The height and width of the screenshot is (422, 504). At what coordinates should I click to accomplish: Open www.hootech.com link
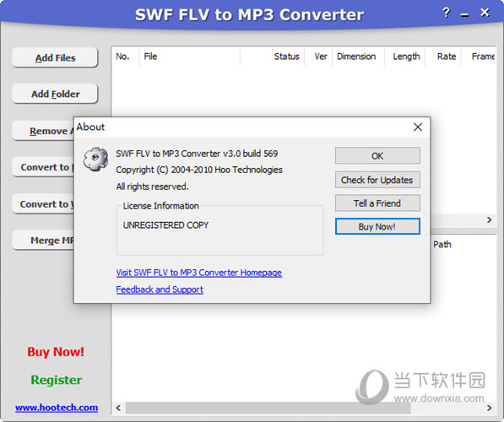pos(57,408)
